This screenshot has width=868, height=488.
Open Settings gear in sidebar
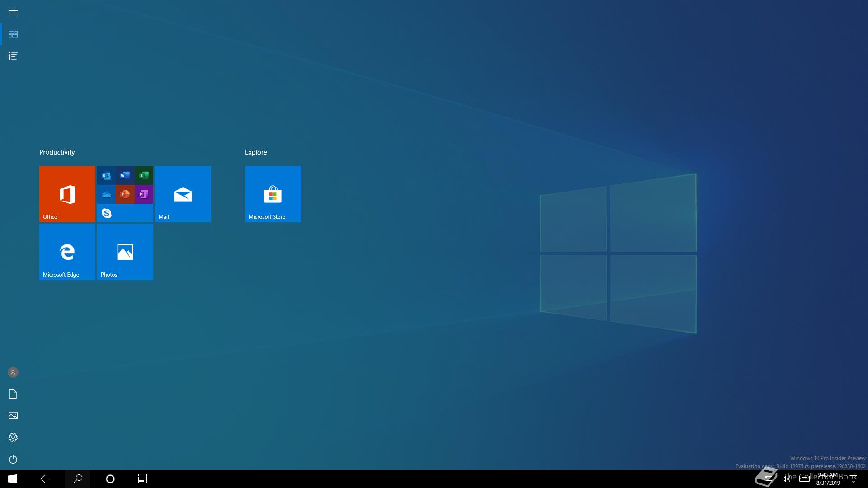click(x=13, y=437)
